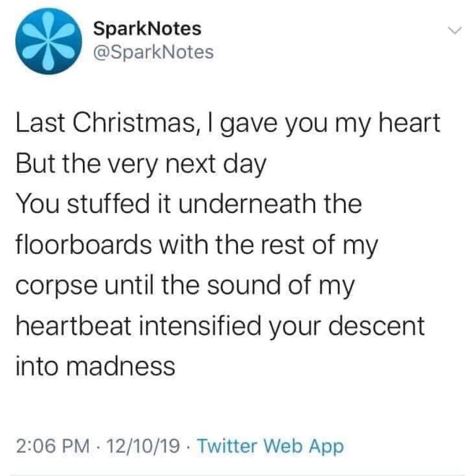Open the @SparkNotes handle link

(x=154, y=53)
